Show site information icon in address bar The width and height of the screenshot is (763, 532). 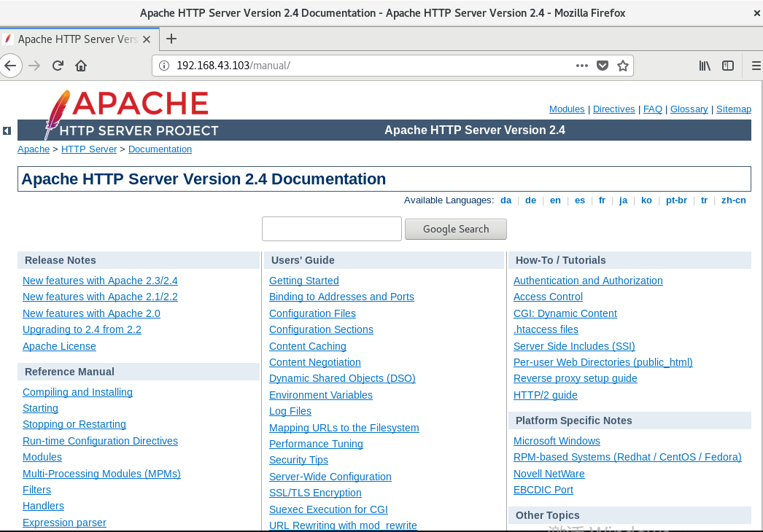point(164,66)
